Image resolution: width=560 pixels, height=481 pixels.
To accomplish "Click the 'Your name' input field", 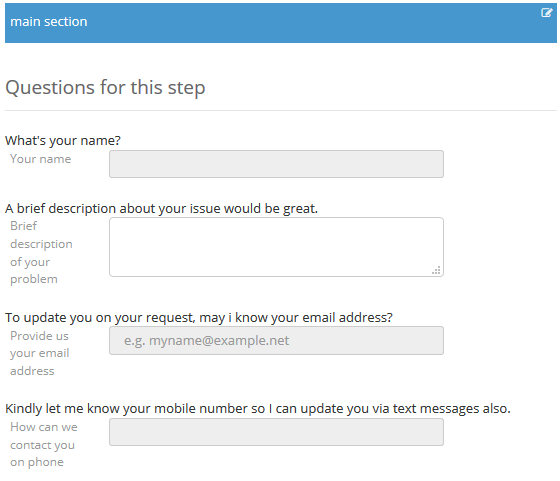I will (276, 164).
